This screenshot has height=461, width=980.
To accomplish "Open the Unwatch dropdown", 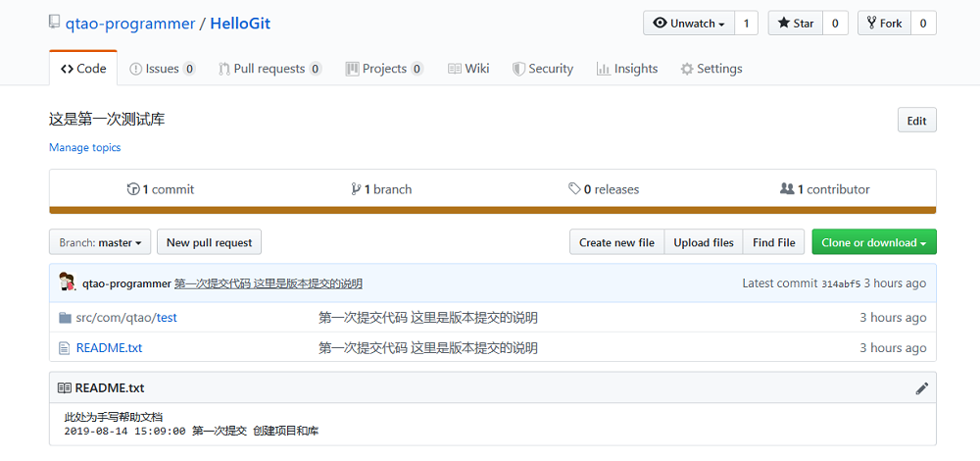I will pos(689,24).
